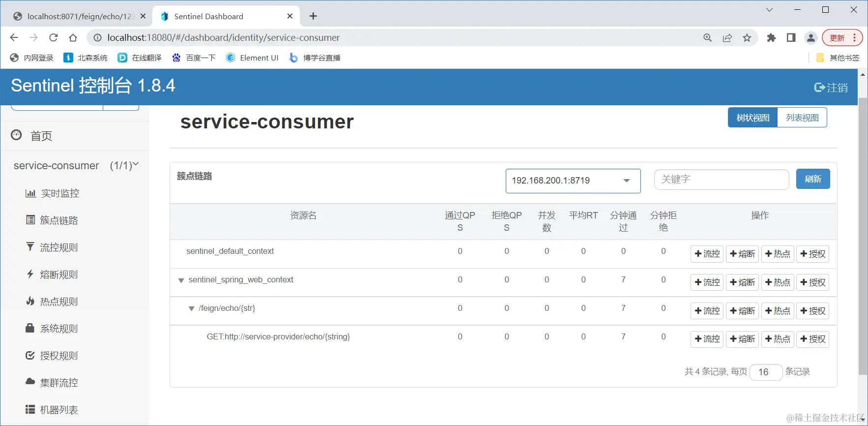This screenshot has height=426, width=868.
Task: Close the Sentinel Dashboard tab
Action: 289,16
